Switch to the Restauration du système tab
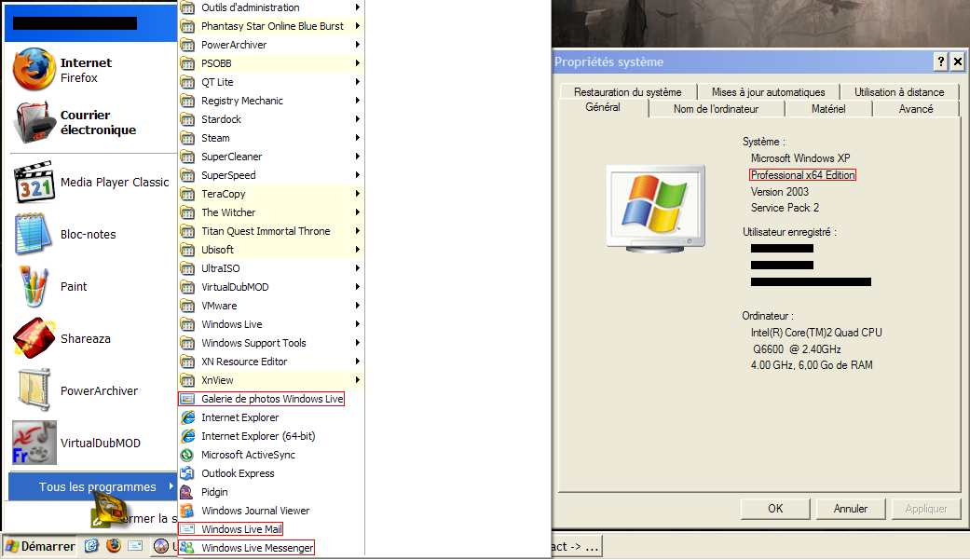The image size is (970, 560). [x=628, y=91]
